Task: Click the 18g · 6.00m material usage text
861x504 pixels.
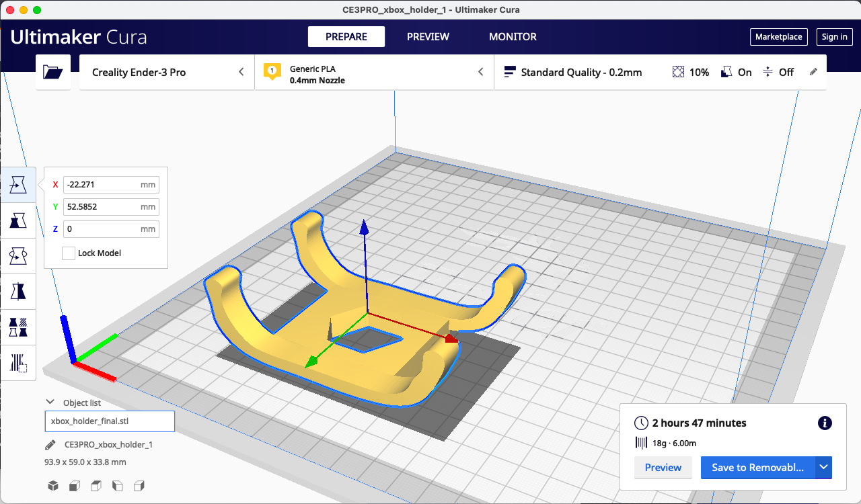Action: 674,443
